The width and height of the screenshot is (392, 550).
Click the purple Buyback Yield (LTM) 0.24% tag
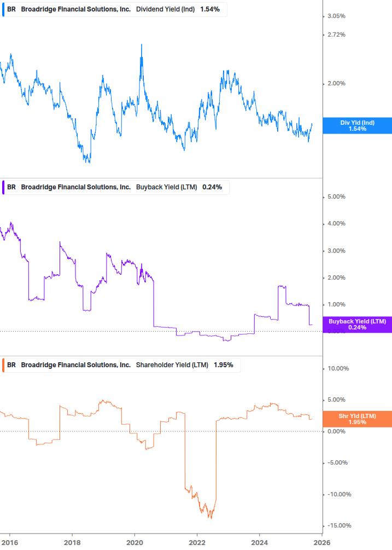tap(358, 325)
